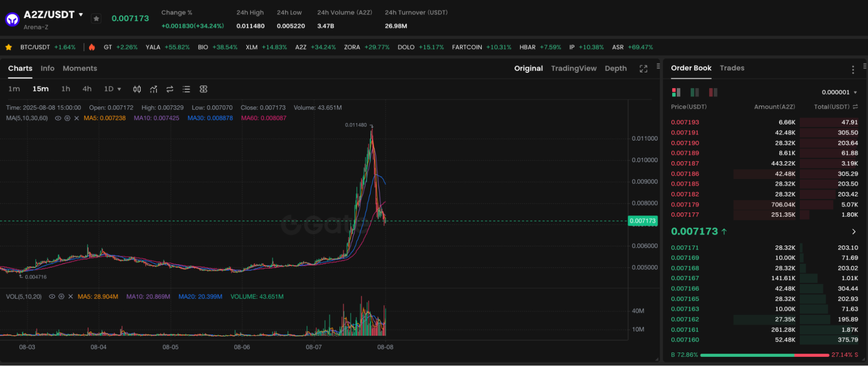Screen dimensions: 868x366
Task: Add A2Z/USDT to favorites with star
Action: (96, 19)
